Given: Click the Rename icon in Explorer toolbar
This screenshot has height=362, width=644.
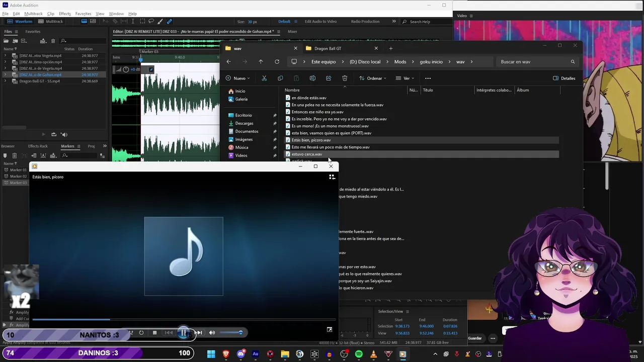Looking at the screenshot, I should point(312,78).
